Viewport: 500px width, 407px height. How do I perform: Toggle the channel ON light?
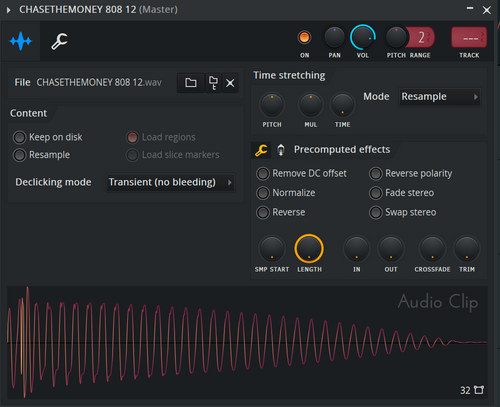[304, 37]
